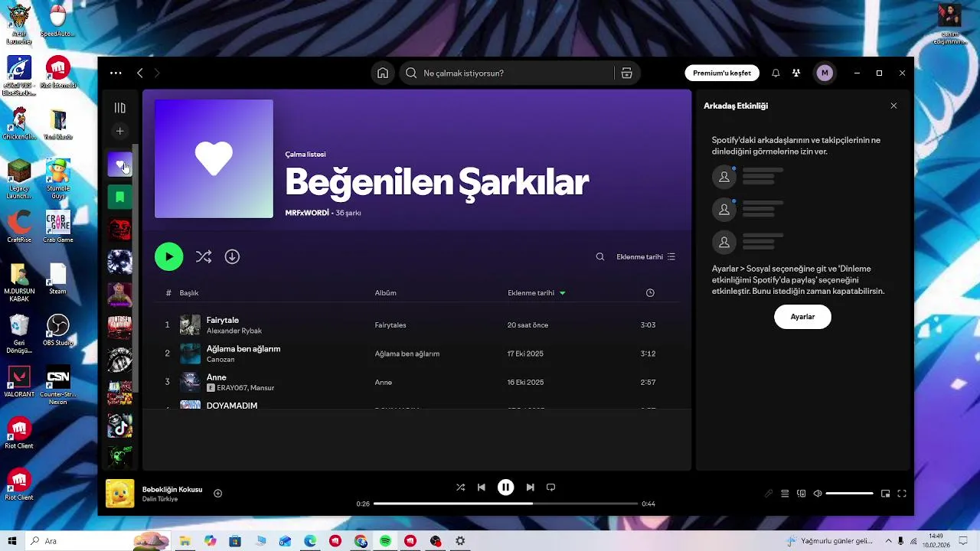
Task: Pause the current track
Action: [x=505, y=487]
